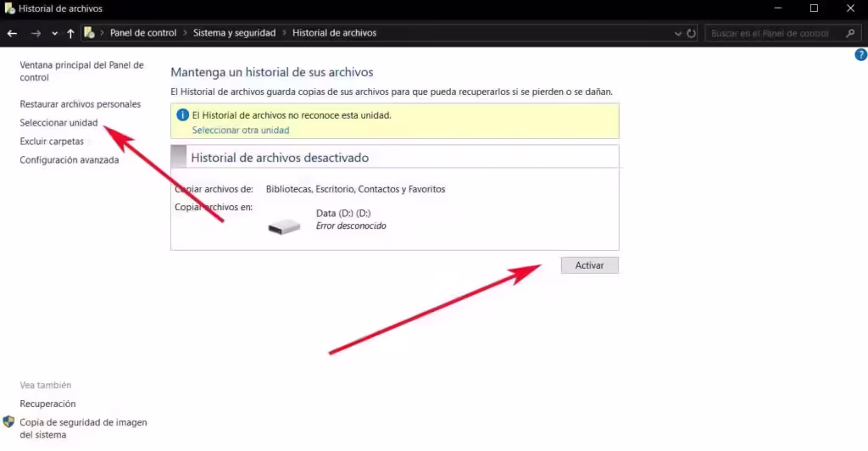Open Seleccionar unidad in sidebar
The height and width of the screenshot is (451, 868).
coord(58,123)
